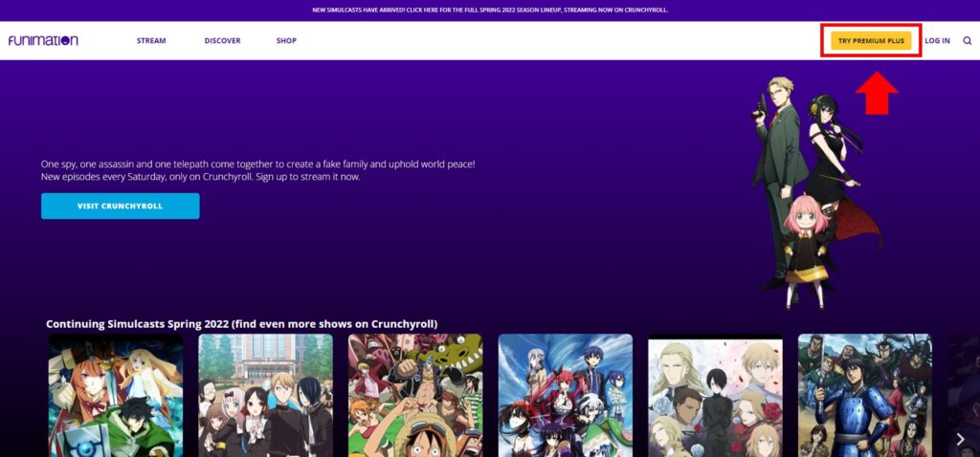The width and height of the screenshot is (980, 457).
Task: Open the Kingdom armored warriors thumbnail
Action: point(864,395)
